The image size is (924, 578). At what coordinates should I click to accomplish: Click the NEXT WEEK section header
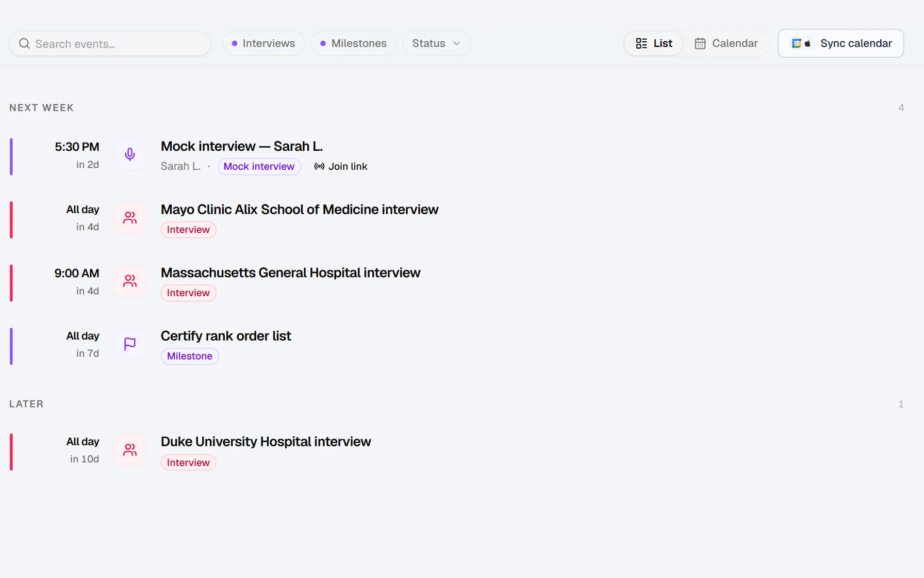pyautogui.click(x=41, y=108)
